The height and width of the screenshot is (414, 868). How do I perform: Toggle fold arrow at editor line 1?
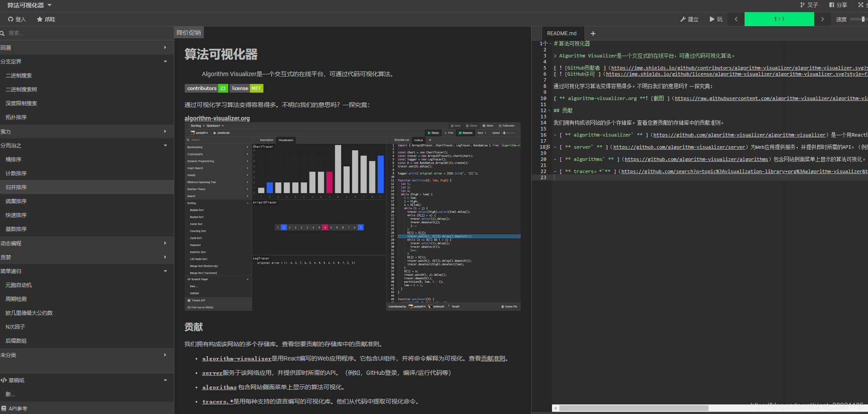[x=550, y=43]
